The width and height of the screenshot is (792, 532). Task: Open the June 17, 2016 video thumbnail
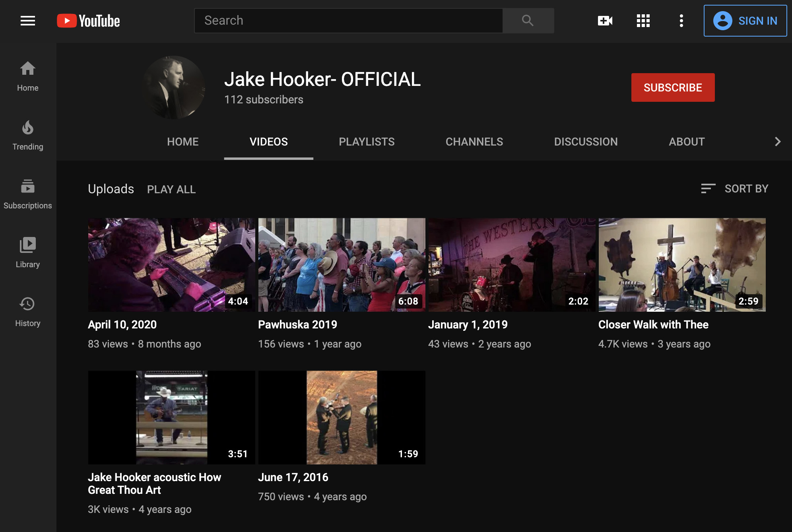click(x=342, y=417)
